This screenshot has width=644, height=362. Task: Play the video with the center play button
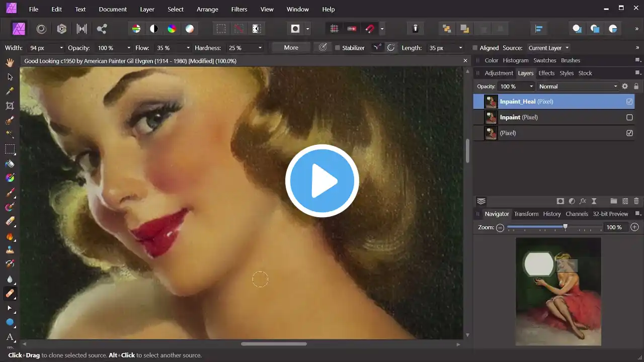322,181
